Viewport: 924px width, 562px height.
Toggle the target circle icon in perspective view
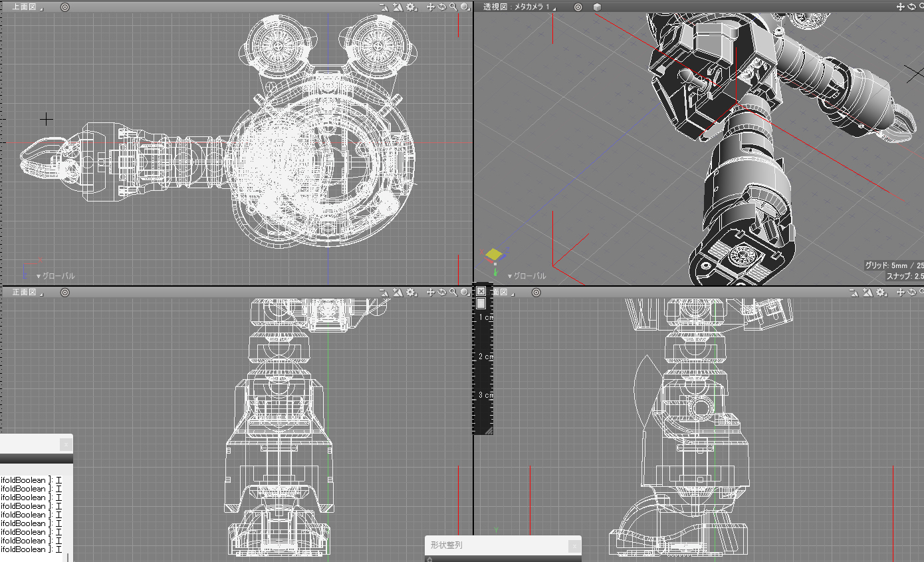(x=578, y=7)
